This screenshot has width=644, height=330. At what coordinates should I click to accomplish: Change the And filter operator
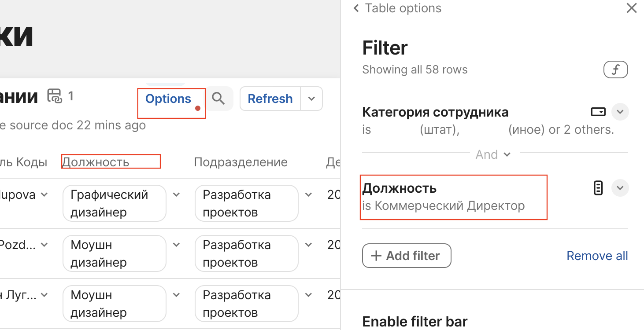(x=493, y=154)
